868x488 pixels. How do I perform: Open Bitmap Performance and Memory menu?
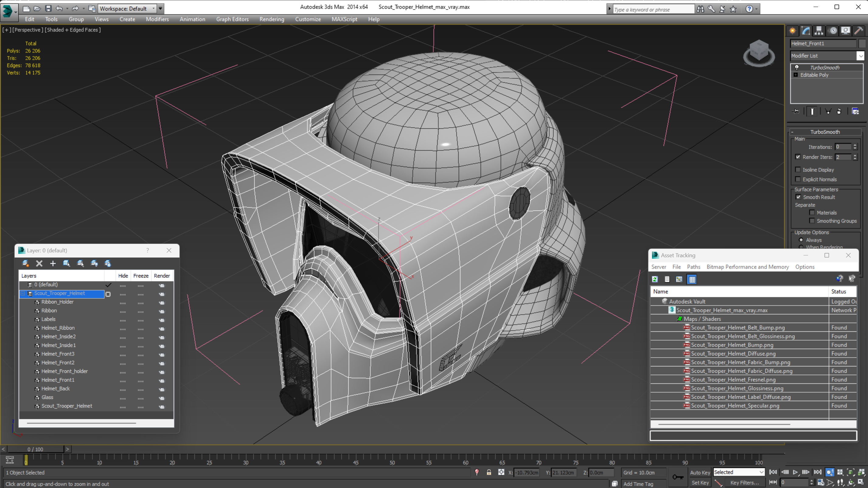(x=748, y=267)
